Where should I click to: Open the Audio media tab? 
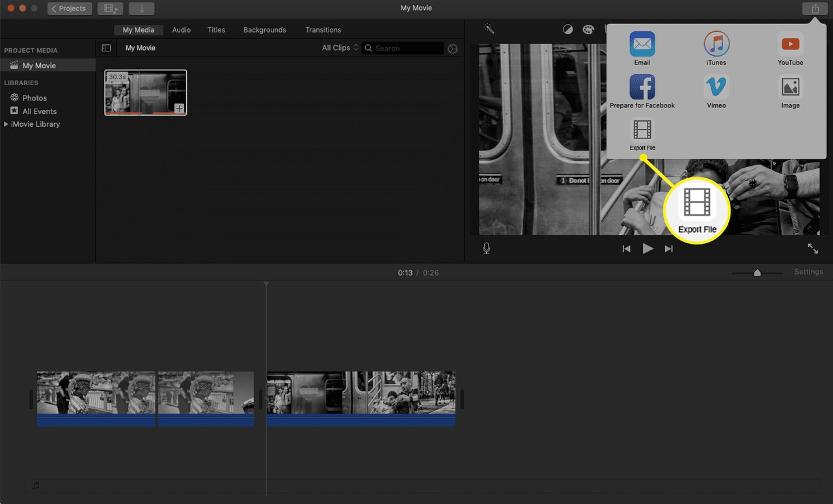pyautogui.click(x=181, y=29)
